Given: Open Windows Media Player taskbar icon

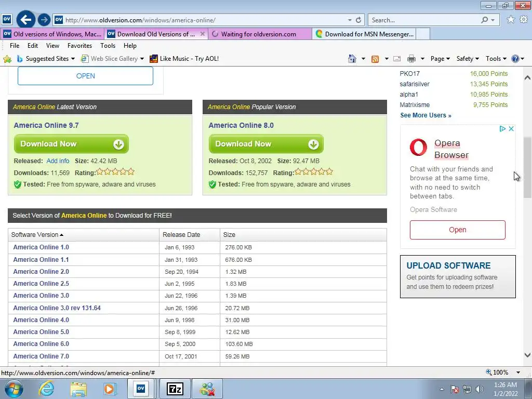Looking at the screenshot, I should (110, 389).
